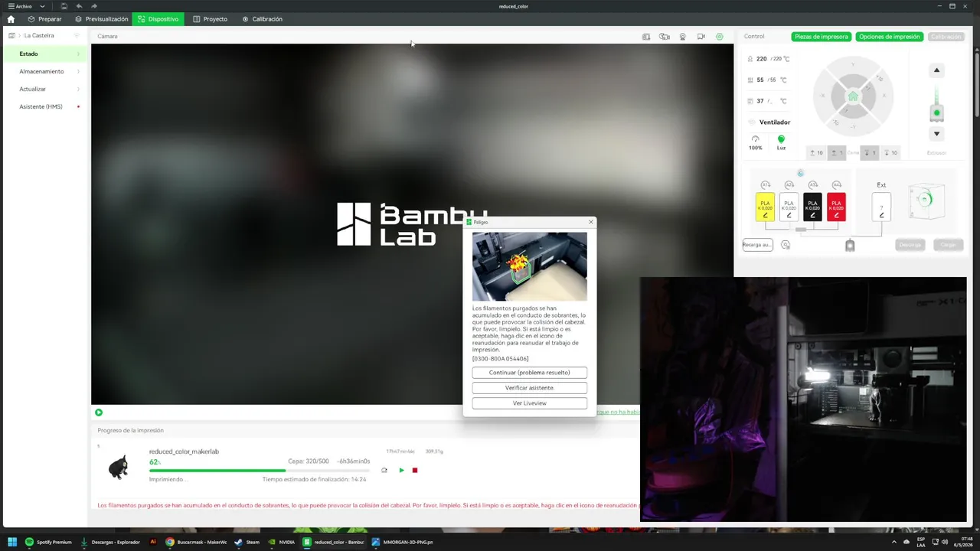Lower the bed by 10 button
Viewport: 980px width, 551px height.
pyautogui.click(x=890, y=153)
